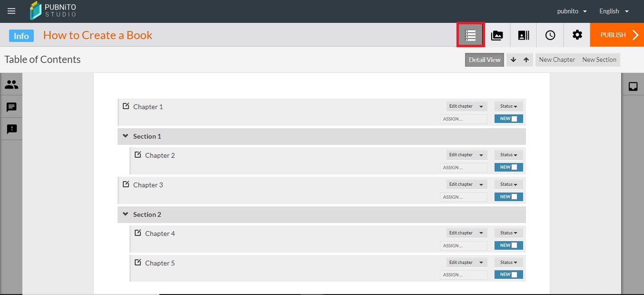This screenshot has height=295, width=644.
Task: Toggle NEW checkbox for Chapter 4
Action: click(x=514, y=245)
